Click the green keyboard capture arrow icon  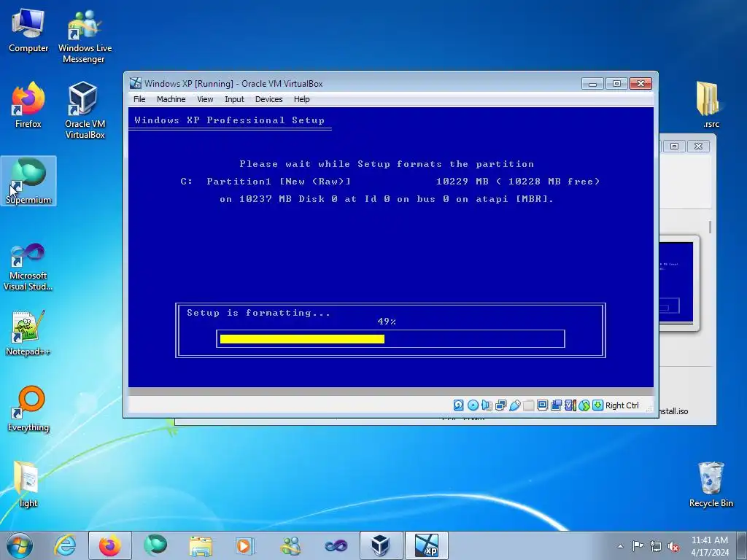tap(597, 405)
